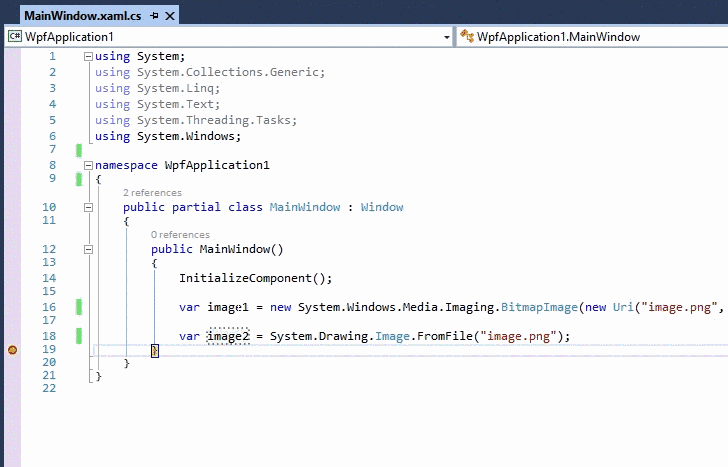Select the MainWindow.xaml.cs tab

(83, 16)
